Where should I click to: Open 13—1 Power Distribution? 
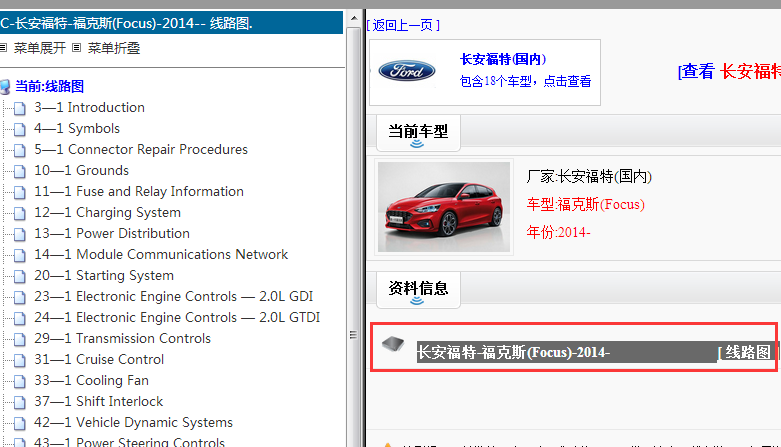[112, 233]
